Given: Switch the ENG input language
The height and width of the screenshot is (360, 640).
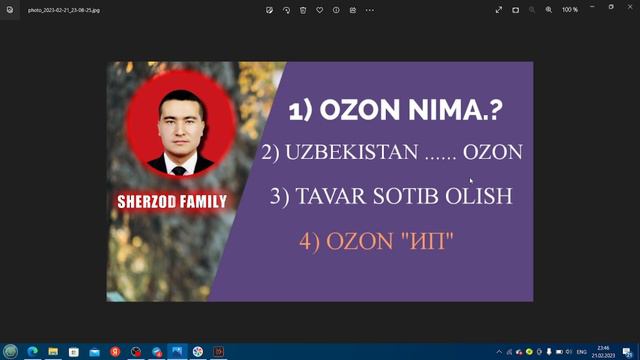Looking at the screenshot, I should pos(582,352).
